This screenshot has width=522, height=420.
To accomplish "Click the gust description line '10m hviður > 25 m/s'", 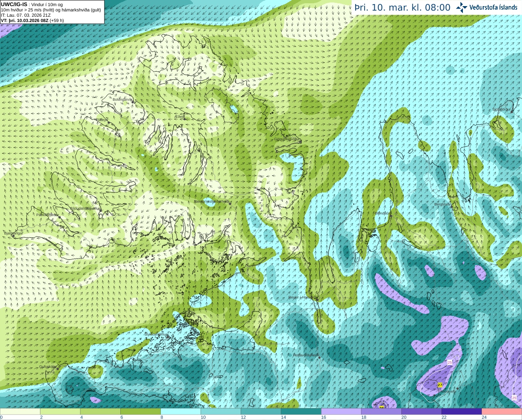I will pyautogui.click(x=51, y=10).
